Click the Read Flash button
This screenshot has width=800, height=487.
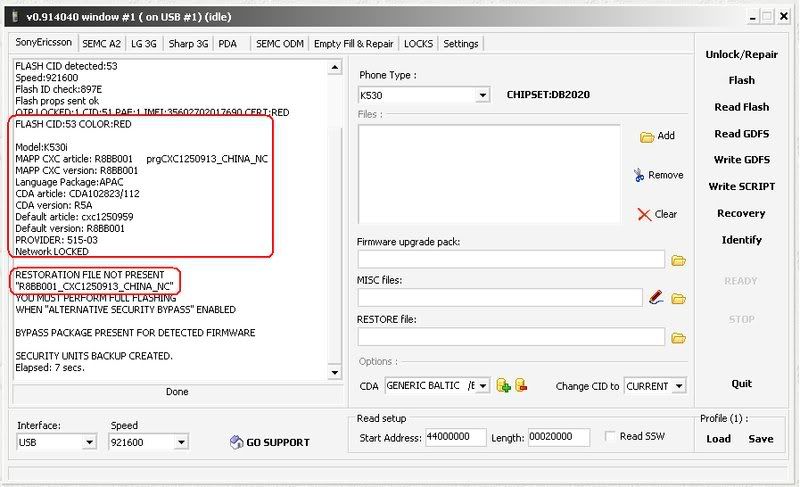pos(741,107)
